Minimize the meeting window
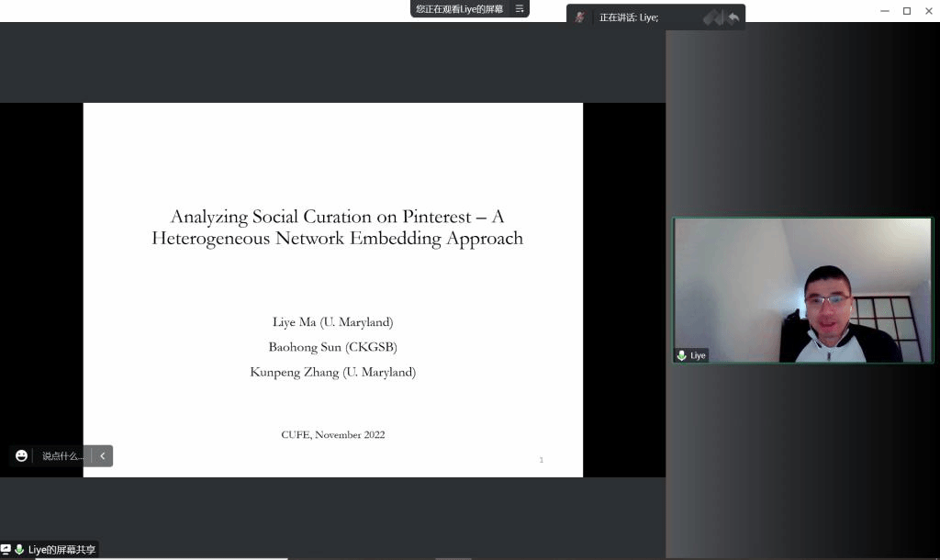The image size is (940, 560). pyautogui.click(x=885, y=11)
